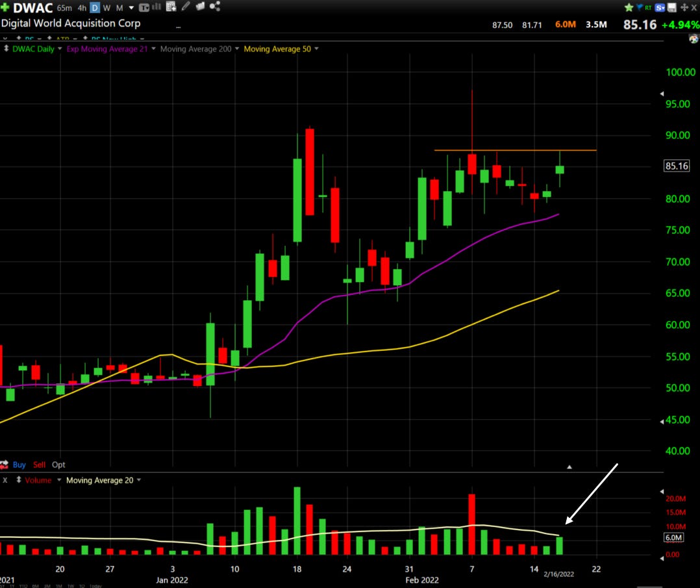Open the bar chart type icon

(x=156, y=6)
